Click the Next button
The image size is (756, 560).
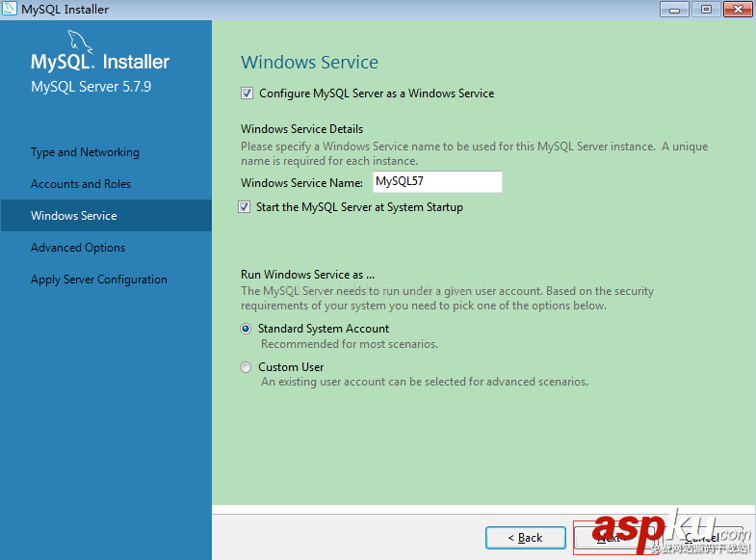pyautogui.click(x=615, y=538)
